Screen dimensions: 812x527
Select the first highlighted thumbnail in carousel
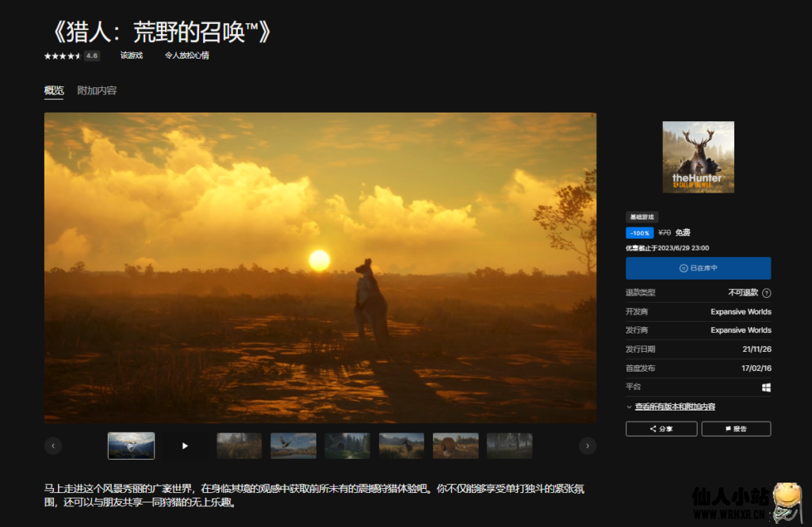pos(131,445)
